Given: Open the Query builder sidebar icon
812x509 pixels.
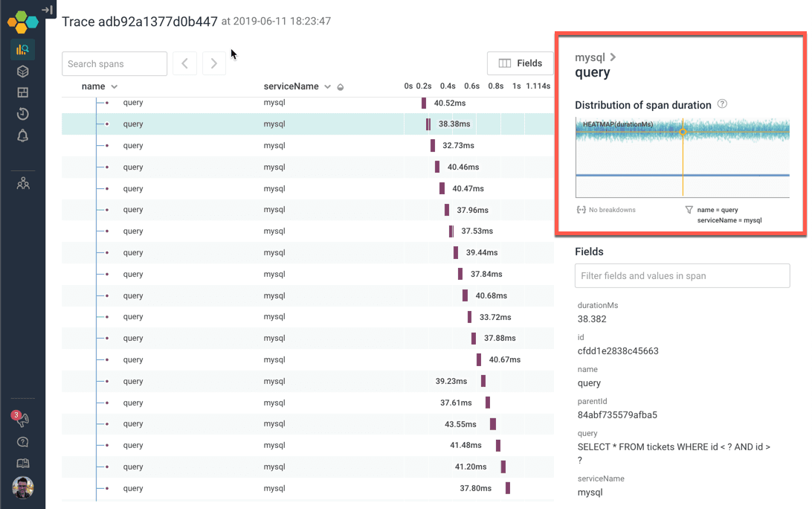Looking at the screenshot, I should [x=22, y=50].
